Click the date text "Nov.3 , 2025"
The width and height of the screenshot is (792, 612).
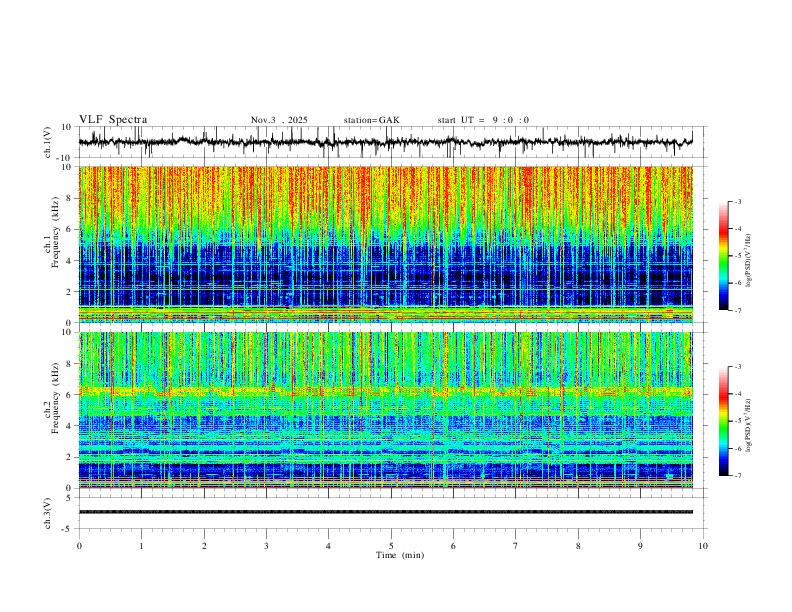click(279, 120)
